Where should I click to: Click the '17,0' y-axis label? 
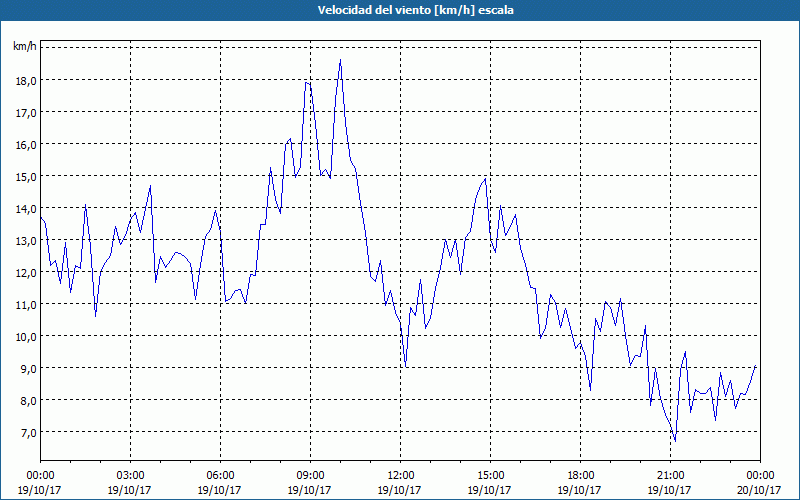[26, 113]
